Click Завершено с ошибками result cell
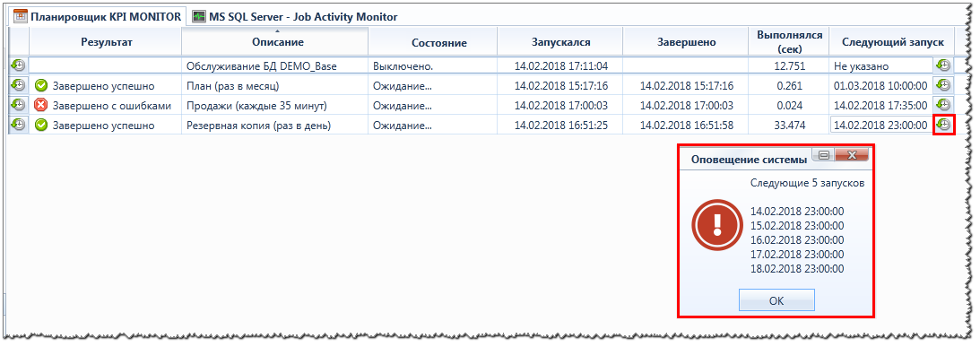Image resolution: width=980 pixels, height=347 pixels. (x=106, y=106)
